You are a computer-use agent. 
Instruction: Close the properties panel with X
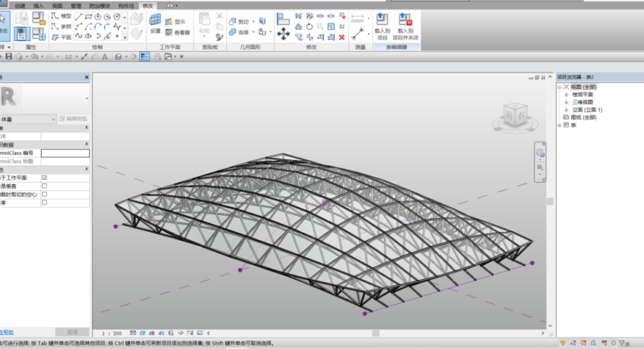coord(86,77)
